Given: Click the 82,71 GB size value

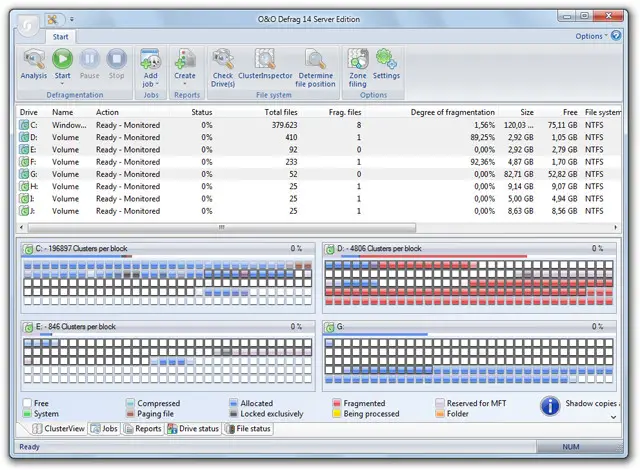Looking at the screenshot, I should (519, 174).
